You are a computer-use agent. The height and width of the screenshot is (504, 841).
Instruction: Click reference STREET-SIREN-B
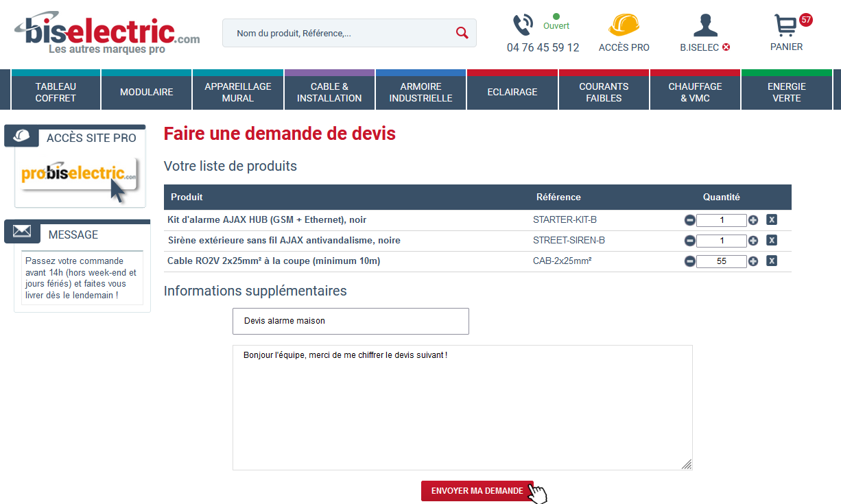[569, 240]
